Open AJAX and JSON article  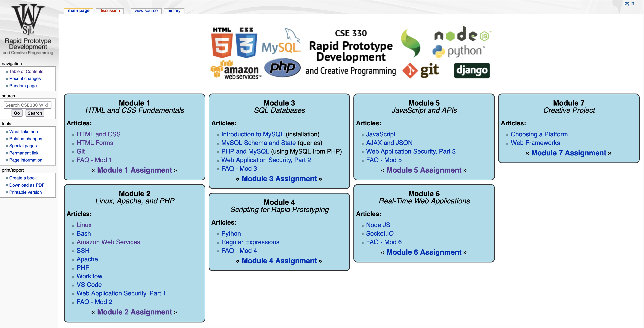[389, 143]
